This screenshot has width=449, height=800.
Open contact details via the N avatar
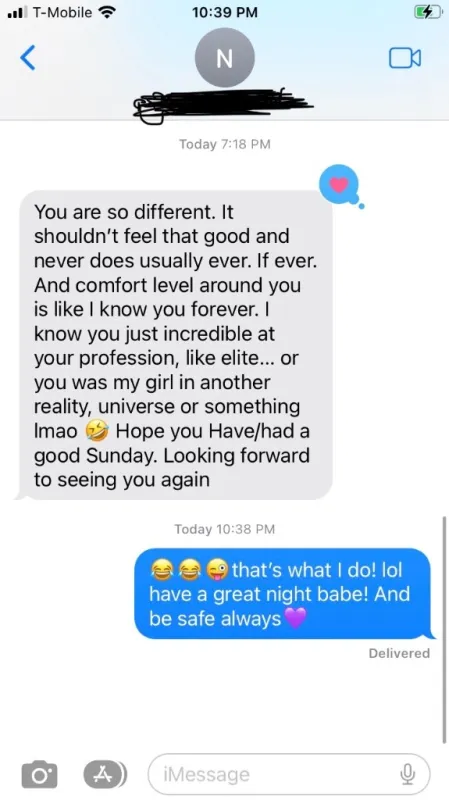(x=224, y=58)
